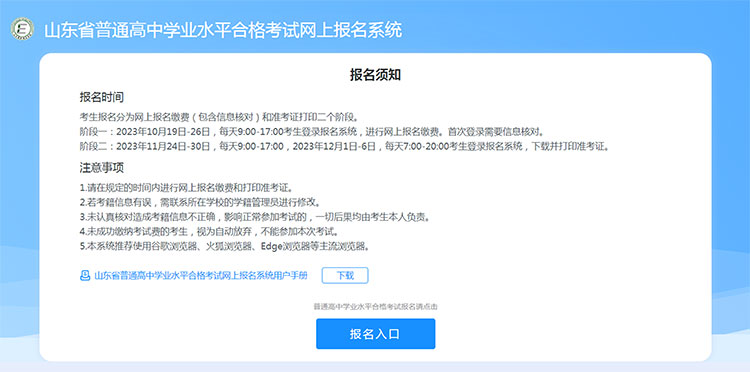
Task: Click the line starting with 阶段二：2023年11月24日-30日
Action: (x=345, y=146)
